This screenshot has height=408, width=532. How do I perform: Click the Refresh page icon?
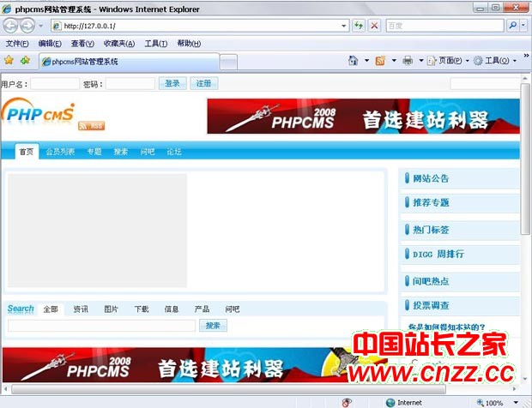coord(359,26)
